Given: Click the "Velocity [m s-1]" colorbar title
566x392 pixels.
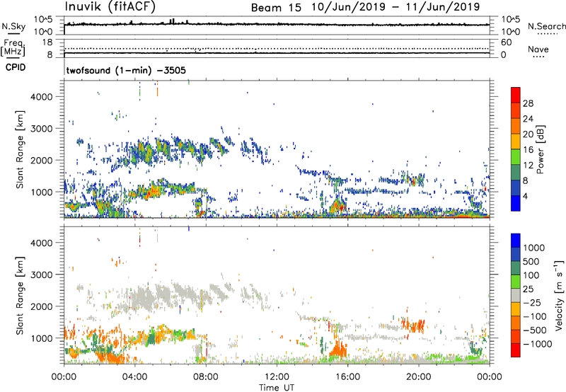Looking at the screenshot, I should (559, 295).
